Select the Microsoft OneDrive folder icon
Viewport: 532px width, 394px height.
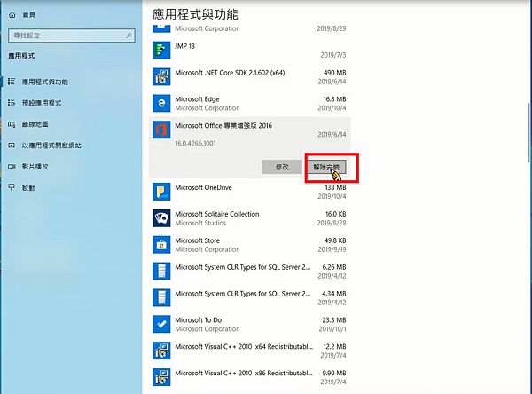[x=162, y=192]
